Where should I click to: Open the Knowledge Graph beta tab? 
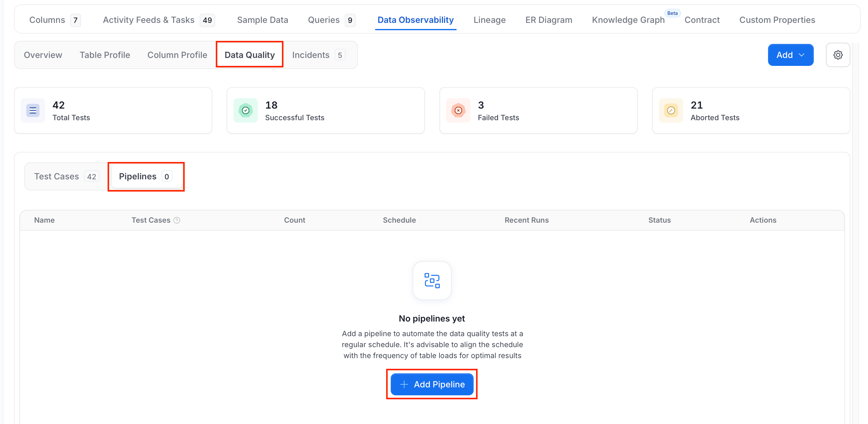tap(628, 20)
